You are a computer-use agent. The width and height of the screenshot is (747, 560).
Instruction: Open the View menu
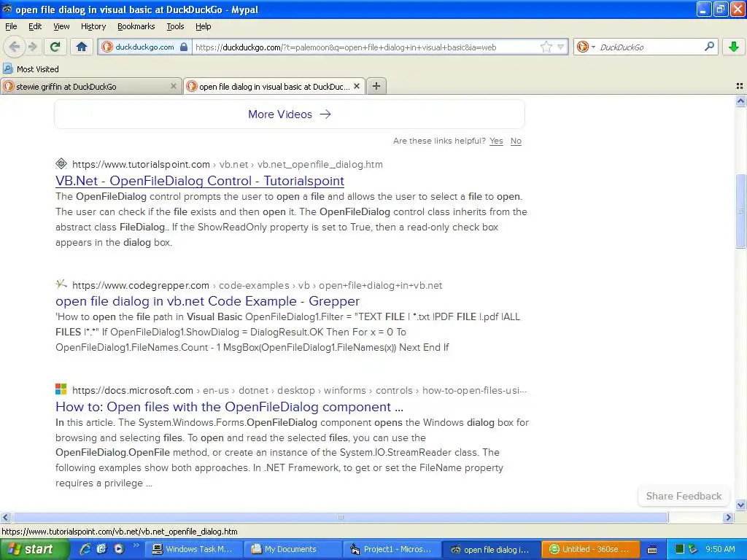tap(61, 26)
